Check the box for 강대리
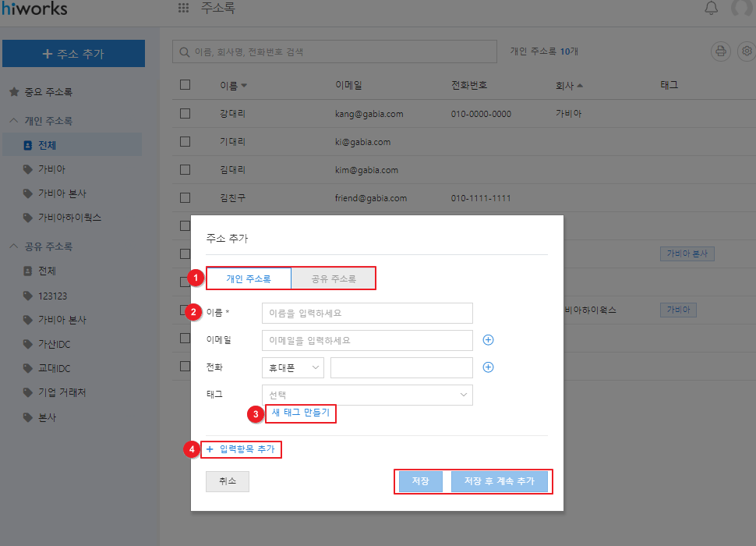The height and width of the screenshot is (546, 756). pyautogui.click(x=185, y=114)
